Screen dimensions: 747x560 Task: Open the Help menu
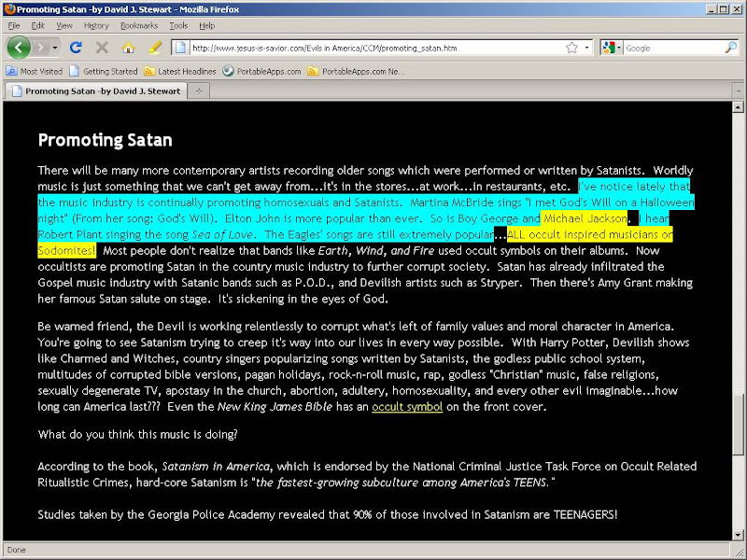click(206, 26)
